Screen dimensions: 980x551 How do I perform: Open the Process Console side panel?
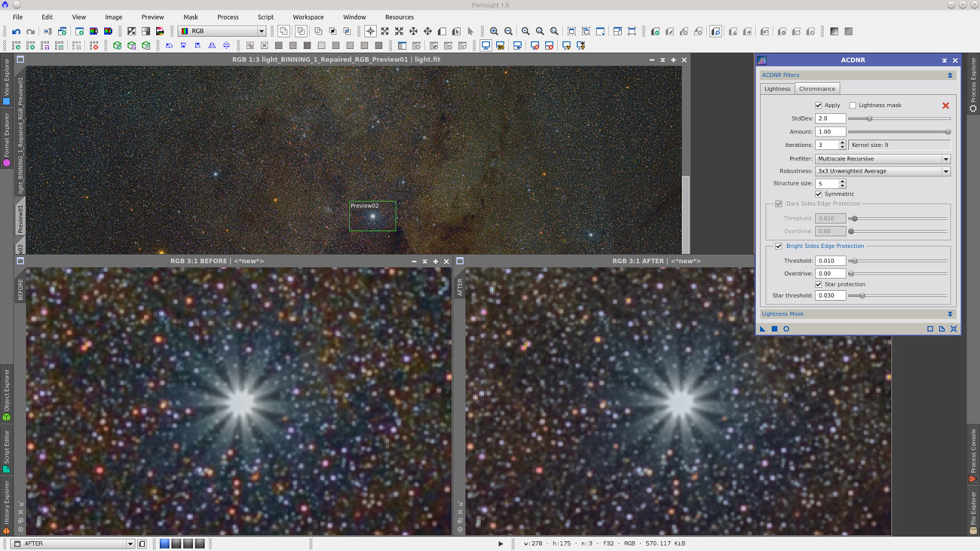[x=973, y=455]
